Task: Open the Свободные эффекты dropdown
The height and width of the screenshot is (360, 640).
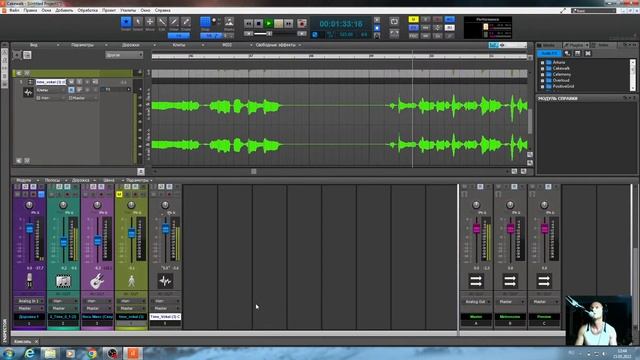Action: (x=278, y=45)
